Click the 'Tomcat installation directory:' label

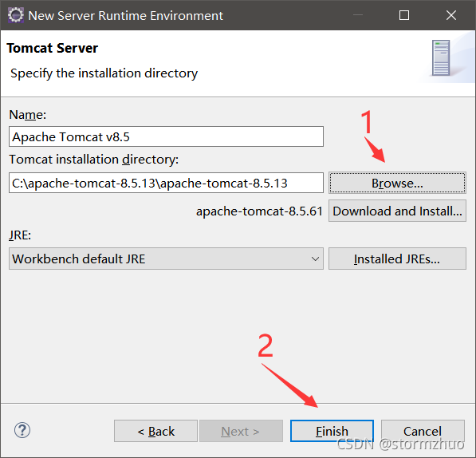pos(94,160)
